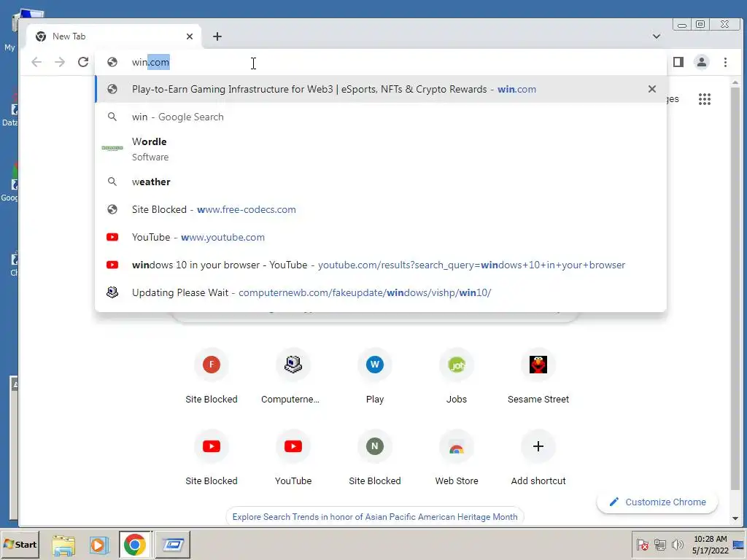This screenshot has height=560, width=747.
Task: Choose the 'win - Google Search' suggestion
Action: pyautogui.click(x=381, y=117)
